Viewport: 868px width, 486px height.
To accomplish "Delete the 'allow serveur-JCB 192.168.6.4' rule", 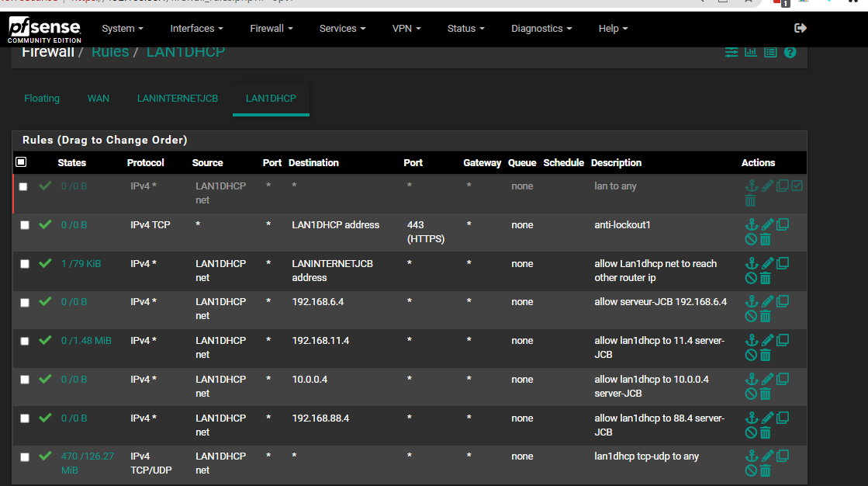I will [765, 317].
